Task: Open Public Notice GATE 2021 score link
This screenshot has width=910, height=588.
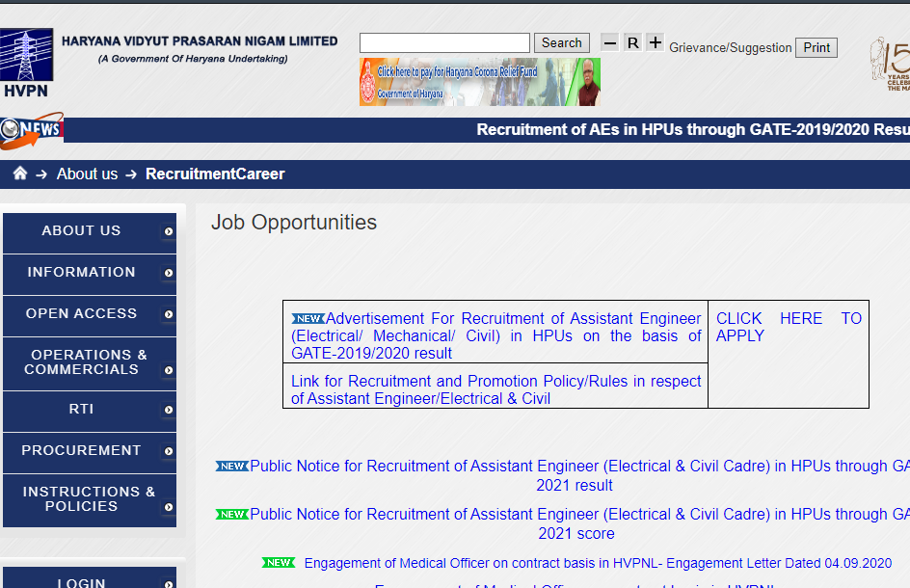Action: pos(578,523)
